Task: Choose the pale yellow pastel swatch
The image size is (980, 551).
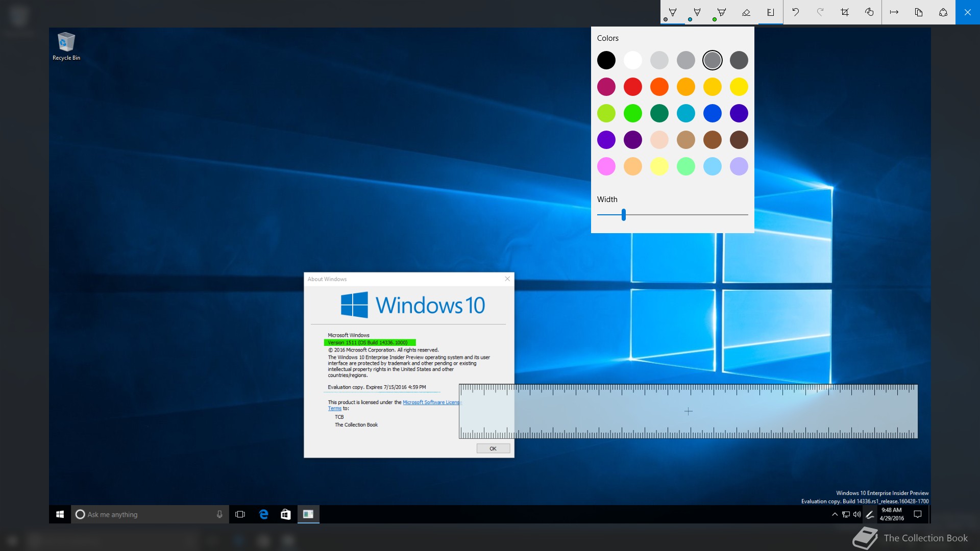Action: (x=659, y=166)
